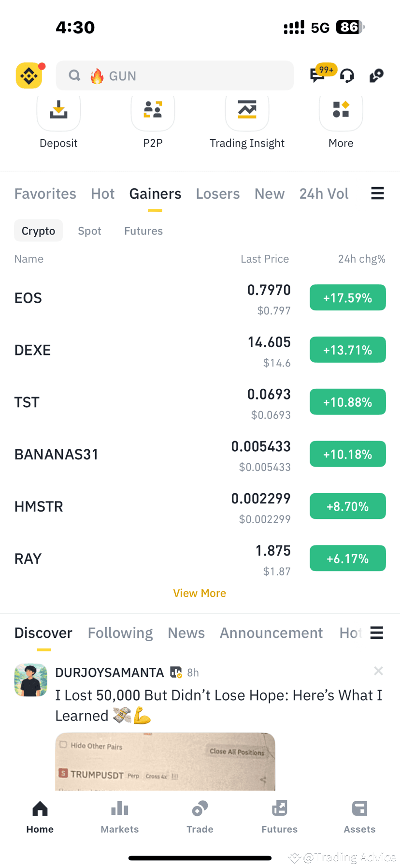Sort by Name column header
Viewport: 400px width, 868px height.
[x=29, y=259]
